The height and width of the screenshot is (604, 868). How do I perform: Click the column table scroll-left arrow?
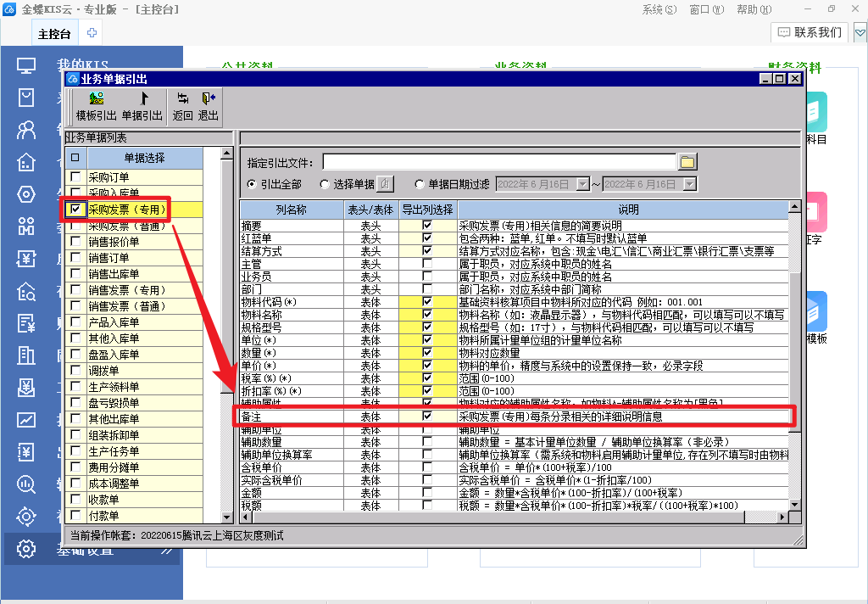pyautogui.click(x=247, y=517)
